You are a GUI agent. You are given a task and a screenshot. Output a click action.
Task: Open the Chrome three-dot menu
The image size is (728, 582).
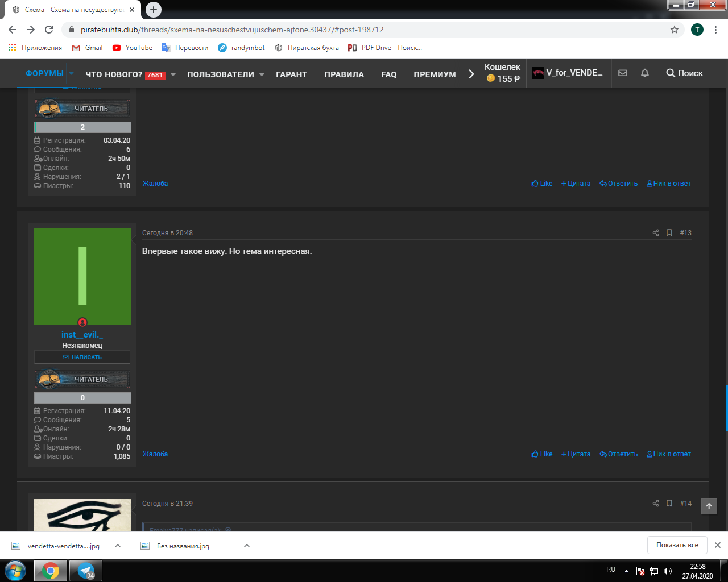point(715,30)
